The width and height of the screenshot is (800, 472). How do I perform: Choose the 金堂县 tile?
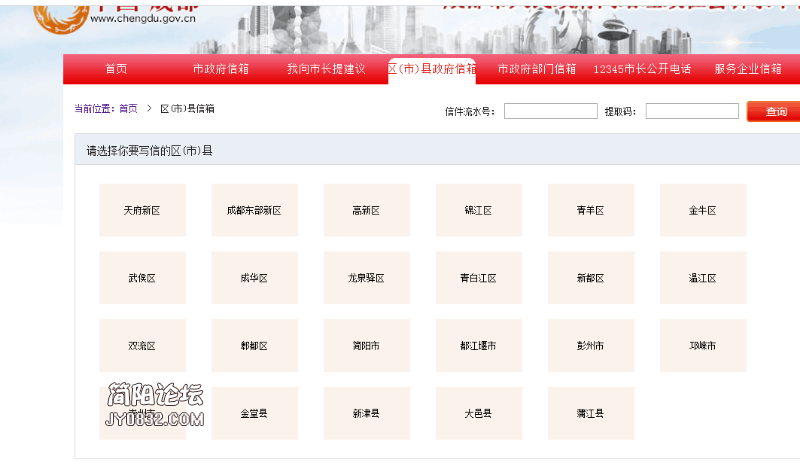255,413
